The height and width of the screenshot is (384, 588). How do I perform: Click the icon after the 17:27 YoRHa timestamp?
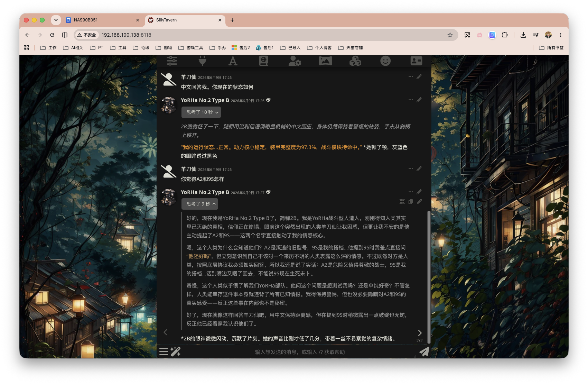269,192
